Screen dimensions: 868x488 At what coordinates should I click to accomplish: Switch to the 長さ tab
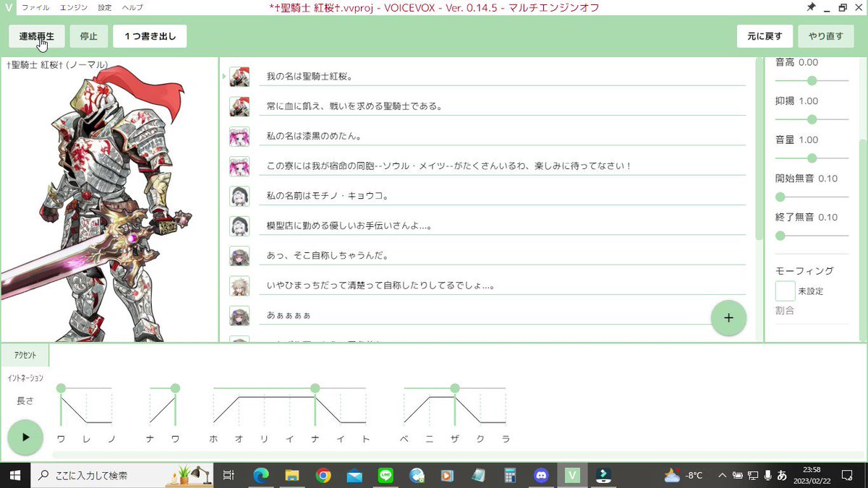pos(25,401)
